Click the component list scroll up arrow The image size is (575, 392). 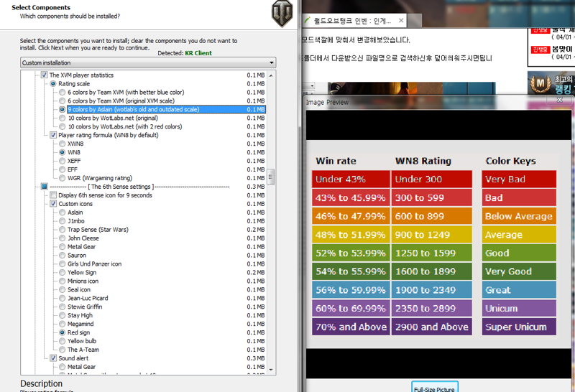(x=271, y=75)
